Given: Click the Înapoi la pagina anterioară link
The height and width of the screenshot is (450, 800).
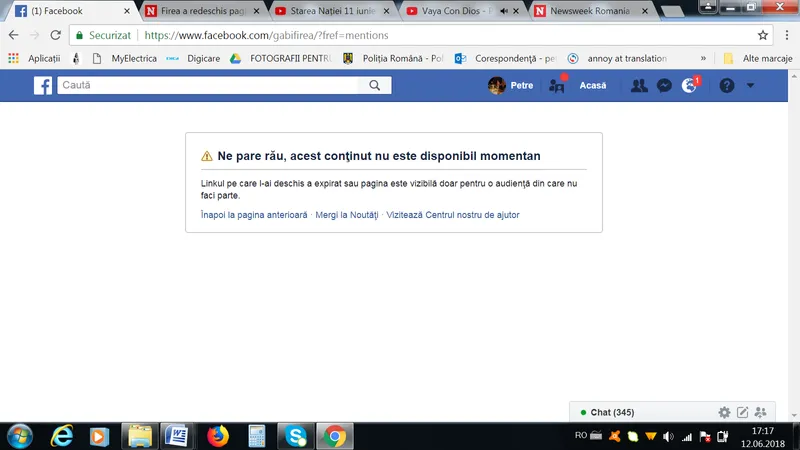Looking at the screenshot, I should [x=254, y=215].
